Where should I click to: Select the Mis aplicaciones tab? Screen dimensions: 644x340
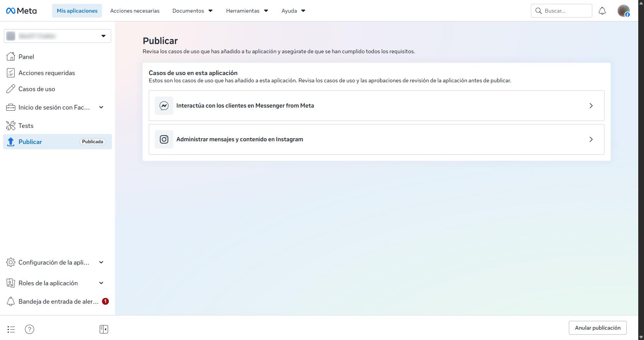(x=77, y=11)
